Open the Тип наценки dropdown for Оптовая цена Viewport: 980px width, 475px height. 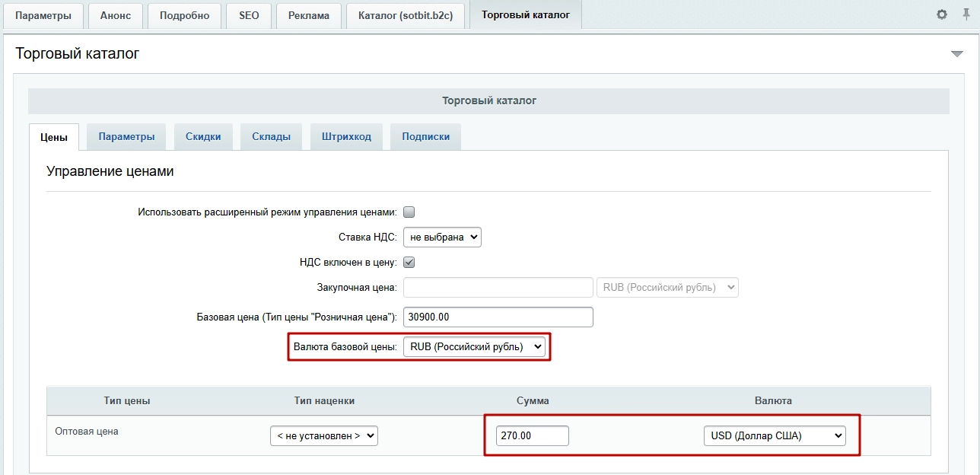[324, 435]
